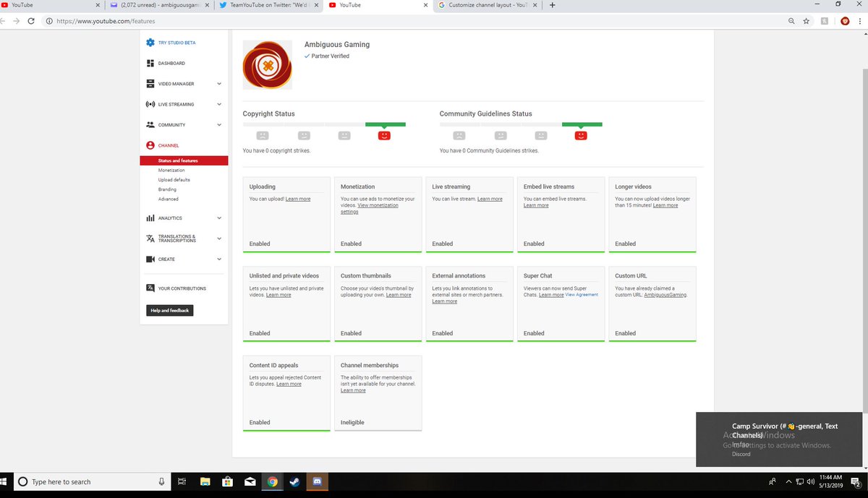Open Advanced under Channel
Screen dimensions: 868x498
(169, 199)
